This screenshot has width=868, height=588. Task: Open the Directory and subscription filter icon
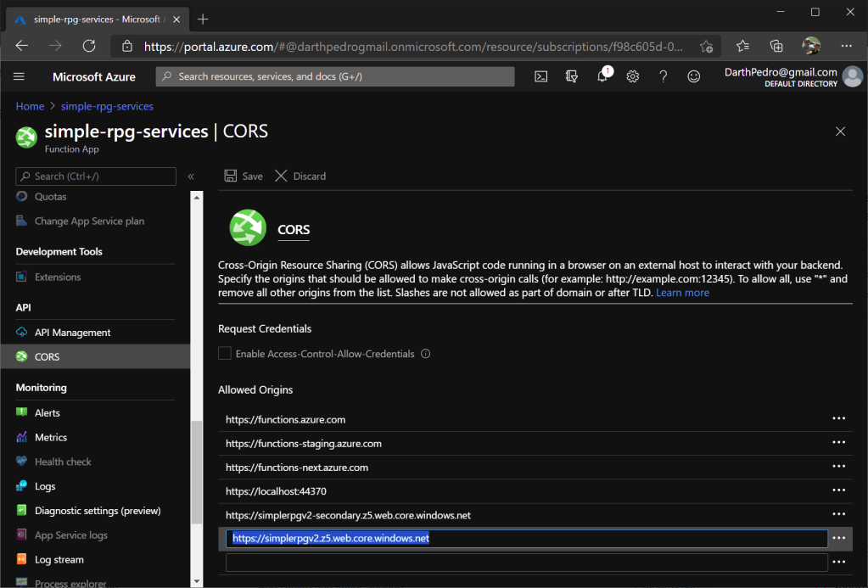pos(571,76)
